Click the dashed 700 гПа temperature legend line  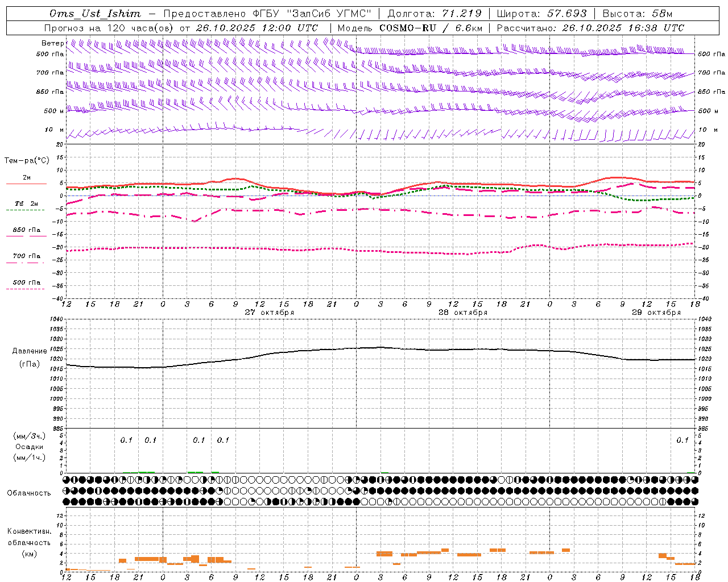pos(25,263)
